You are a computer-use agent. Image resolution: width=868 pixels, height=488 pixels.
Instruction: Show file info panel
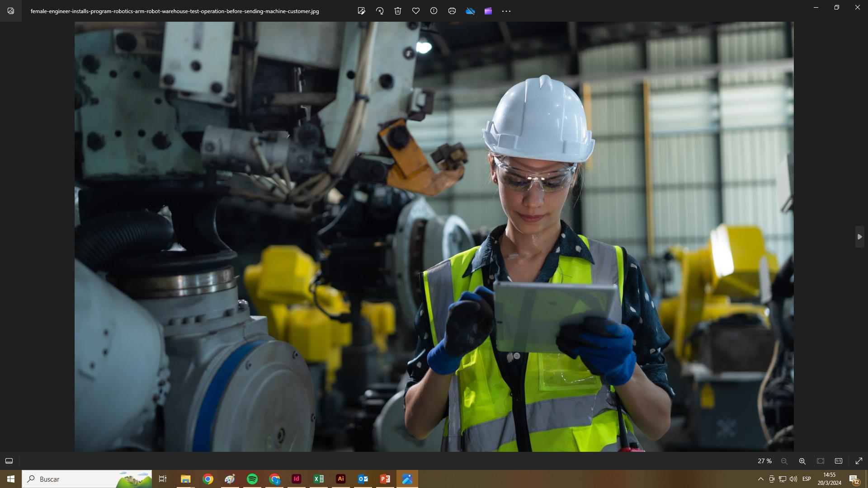[x=434, y=11]
